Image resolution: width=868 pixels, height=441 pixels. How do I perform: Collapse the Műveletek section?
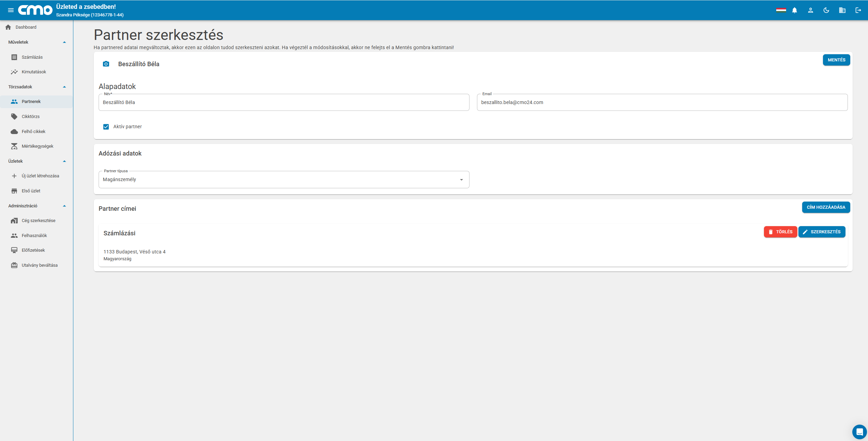(x=64, y=42)
